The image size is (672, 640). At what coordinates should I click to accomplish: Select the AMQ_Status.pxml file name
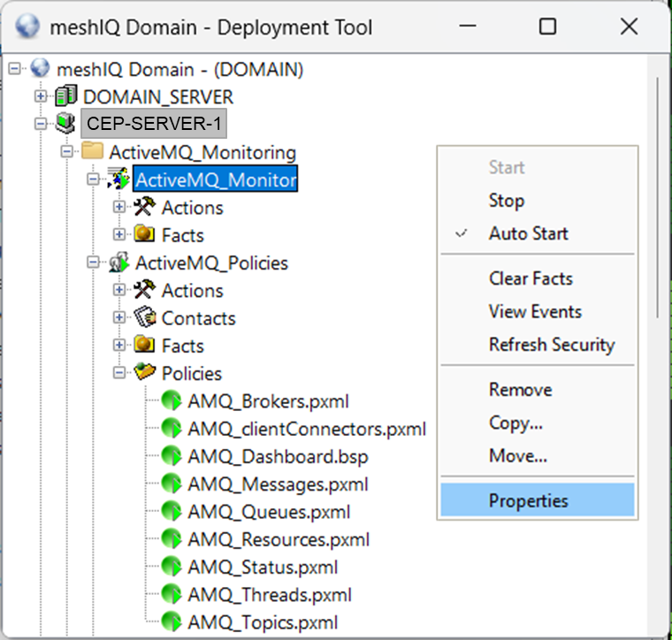263,568
